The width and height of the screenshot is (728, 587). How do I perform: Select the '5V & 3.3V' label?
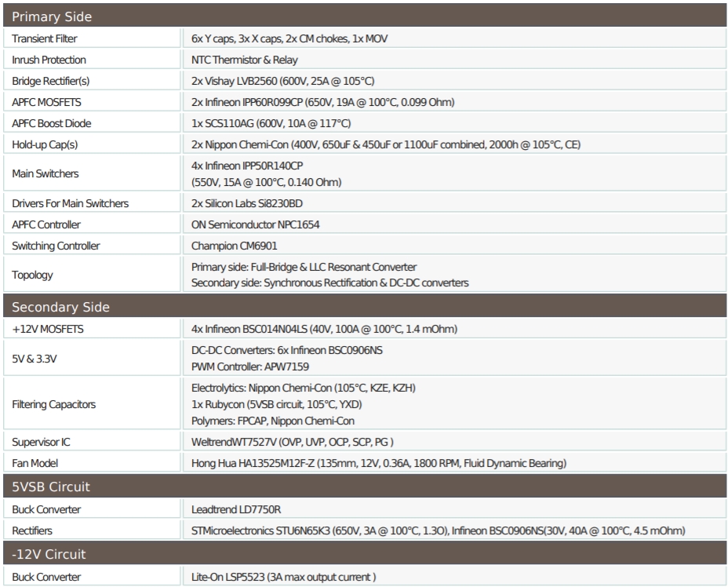tap(35, 359)
